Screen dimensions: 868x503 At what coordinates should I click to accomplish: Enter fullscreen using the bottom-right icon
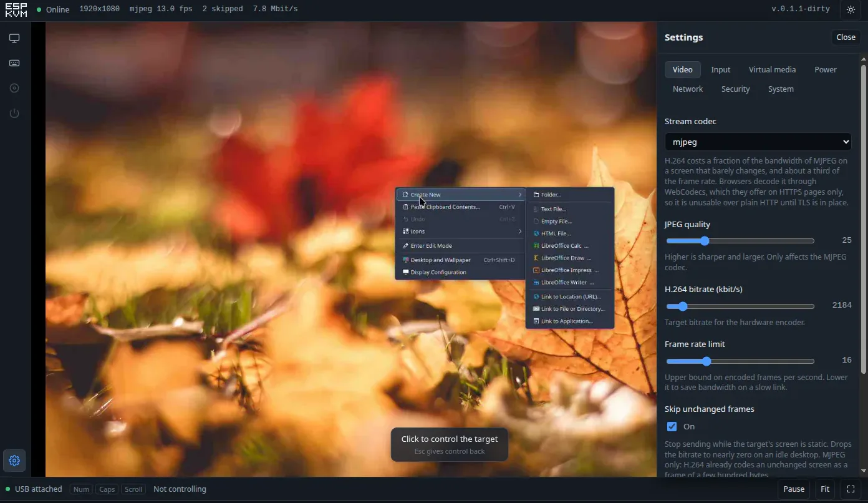point(851,489)
